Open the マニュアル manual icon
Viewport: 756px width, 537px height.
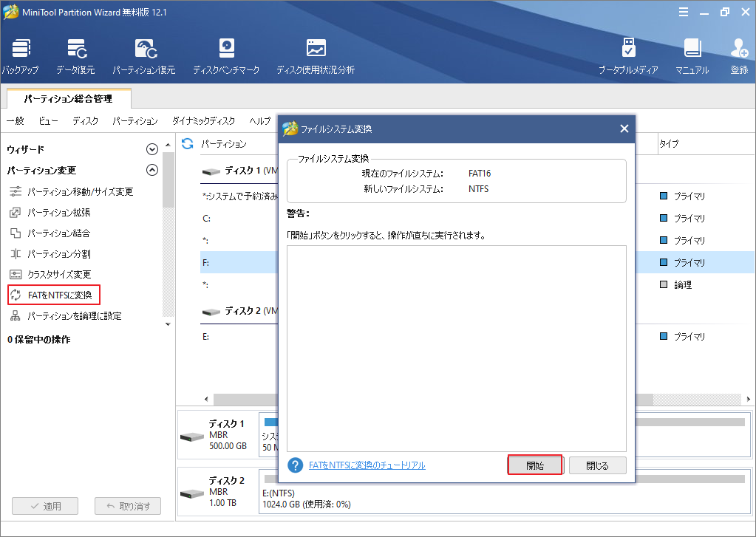tap(692, 49)
